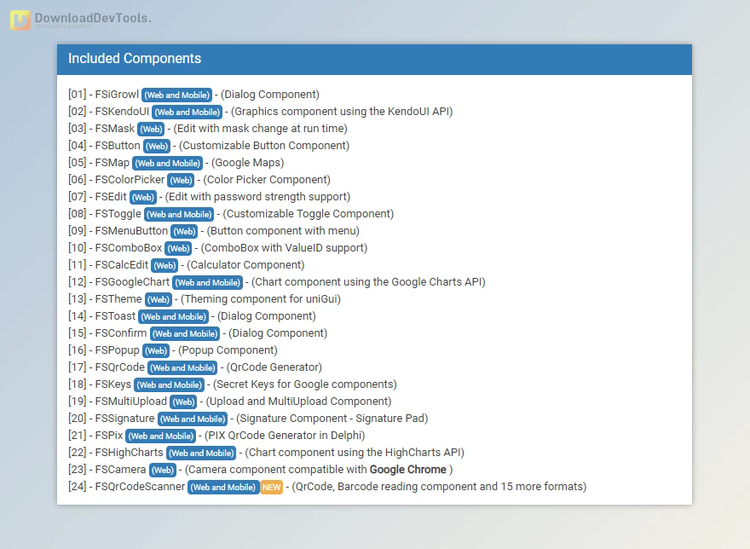Click the FSQrCode component name in row 17
The image size is (750, 549).
click(x=120, y=367)
